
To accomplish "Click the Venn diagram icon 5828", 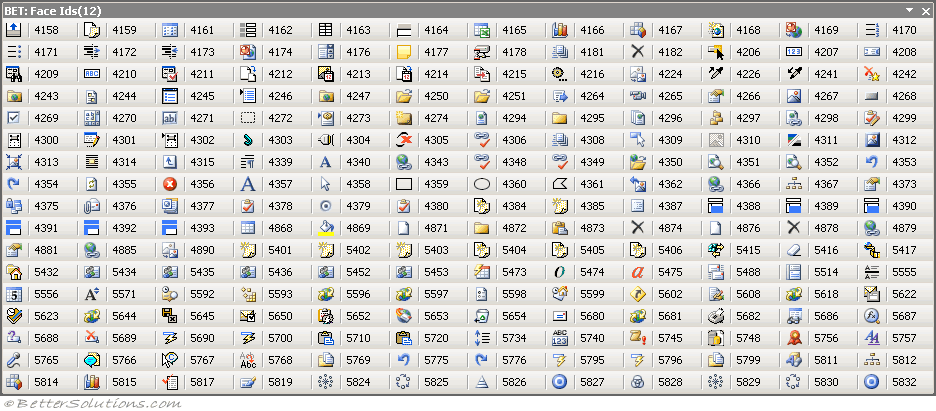I will [638, 382].
